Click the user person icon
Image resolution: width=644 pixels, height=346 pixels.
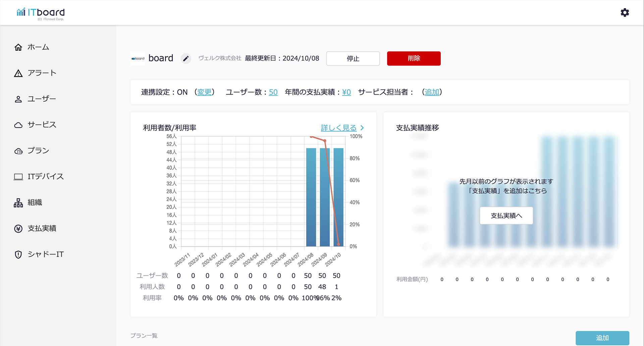point(18,99)
